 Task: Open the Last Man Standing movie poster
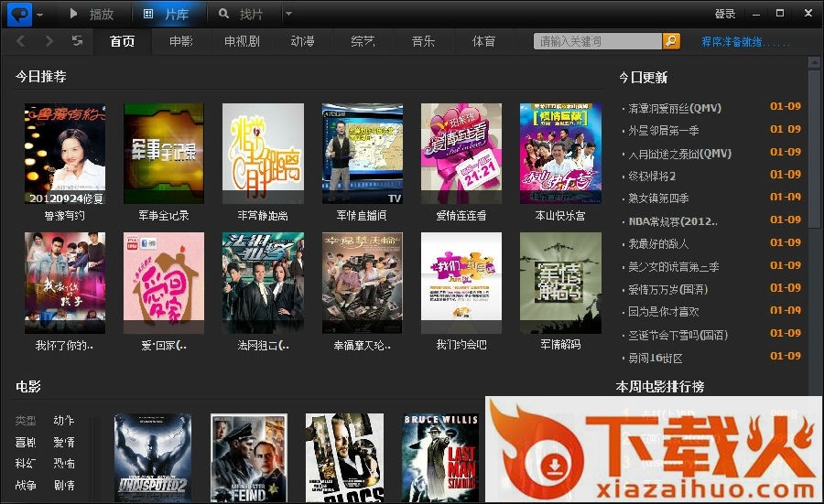(x=440, y=458)
